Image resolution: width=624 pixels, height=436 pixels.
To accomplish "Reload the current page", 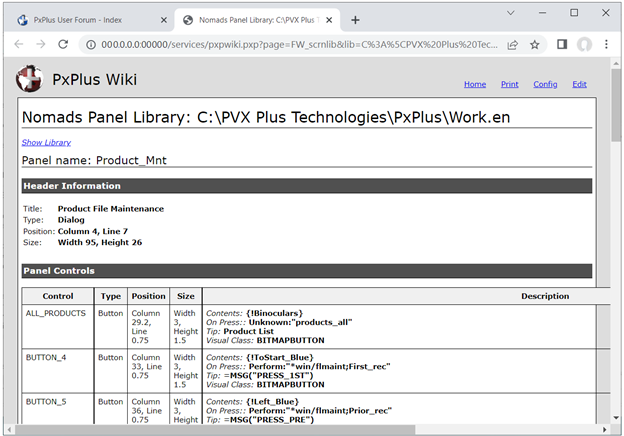I will coord(64,44).
